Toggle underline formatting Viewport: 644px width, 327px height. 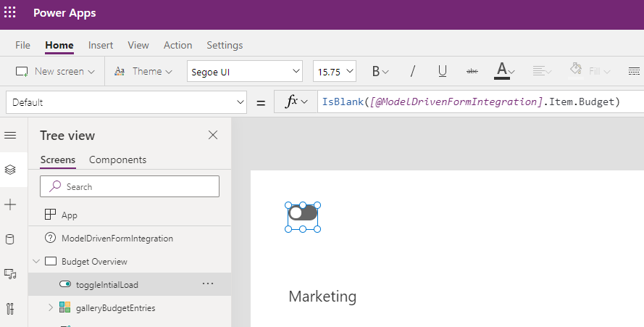coord(443,72)
